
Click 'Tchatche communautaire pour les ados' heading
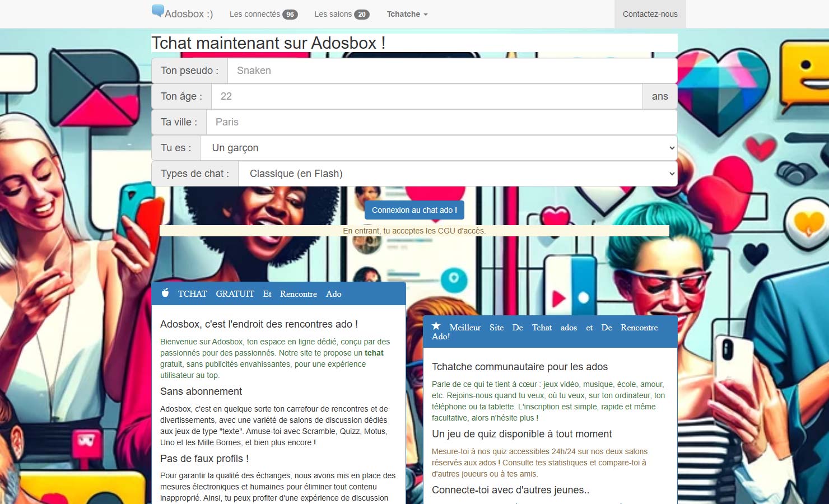click(520, 367)
